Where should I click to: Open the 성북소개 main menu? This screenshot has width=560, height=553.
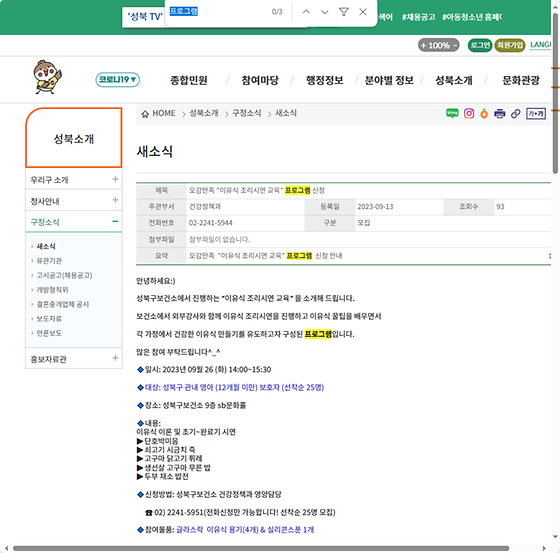pos(454,80)
